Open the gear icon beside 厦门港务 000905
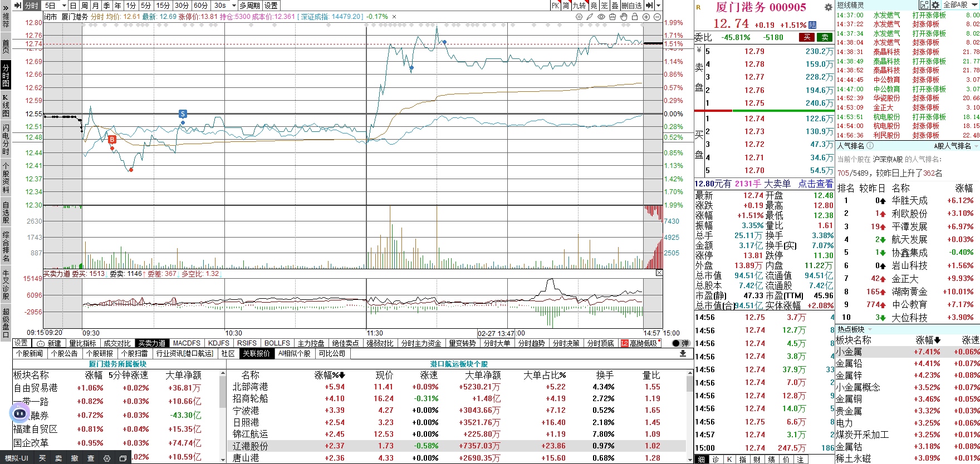Image resolution: width=980 pixels, height=464 pixels. pyautogui.click(x=828, y=8)
